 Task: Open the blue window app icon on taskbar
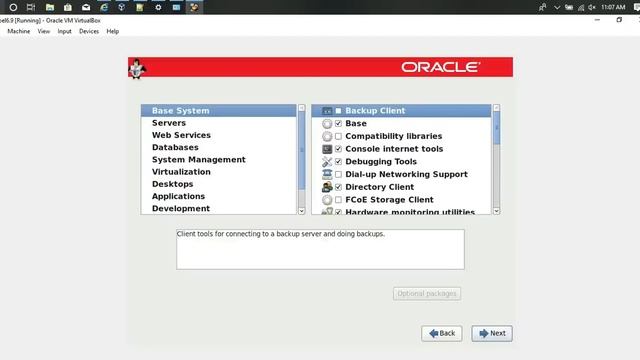click(x=176, y=7)
